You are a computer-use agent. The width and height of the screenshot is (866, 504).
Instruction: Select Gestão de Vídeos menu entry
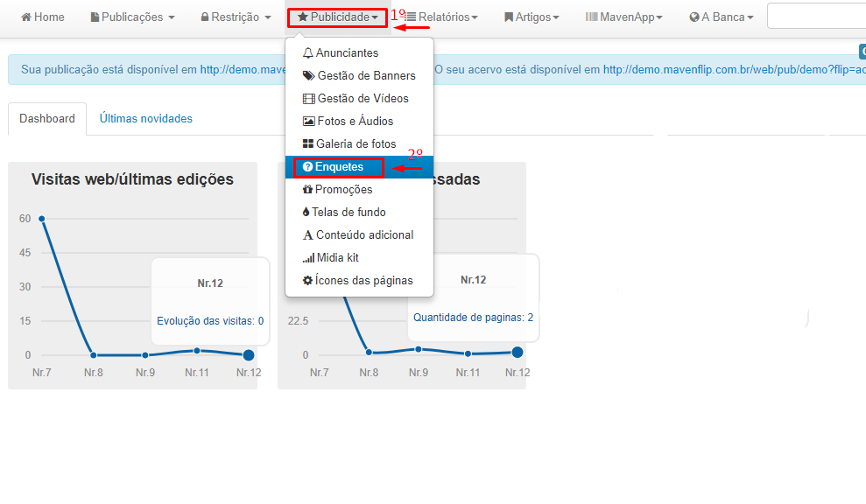[359, 98]
